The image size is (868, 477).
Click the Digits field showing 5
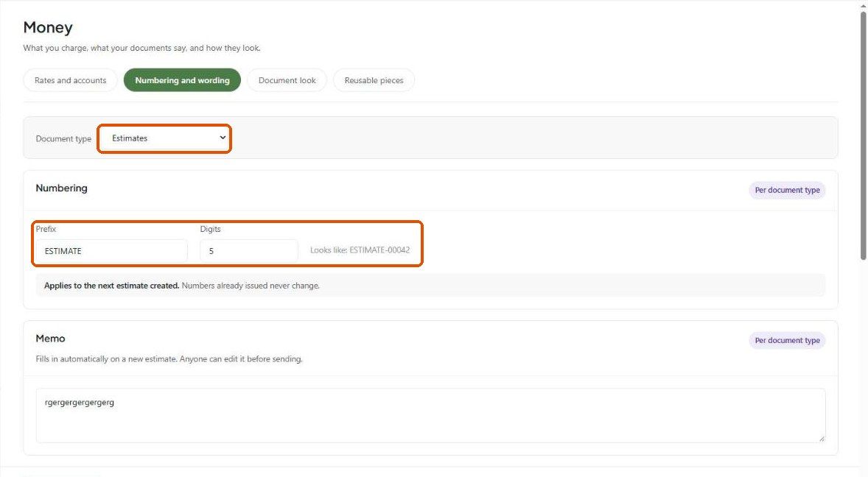[x=249, y=251]
